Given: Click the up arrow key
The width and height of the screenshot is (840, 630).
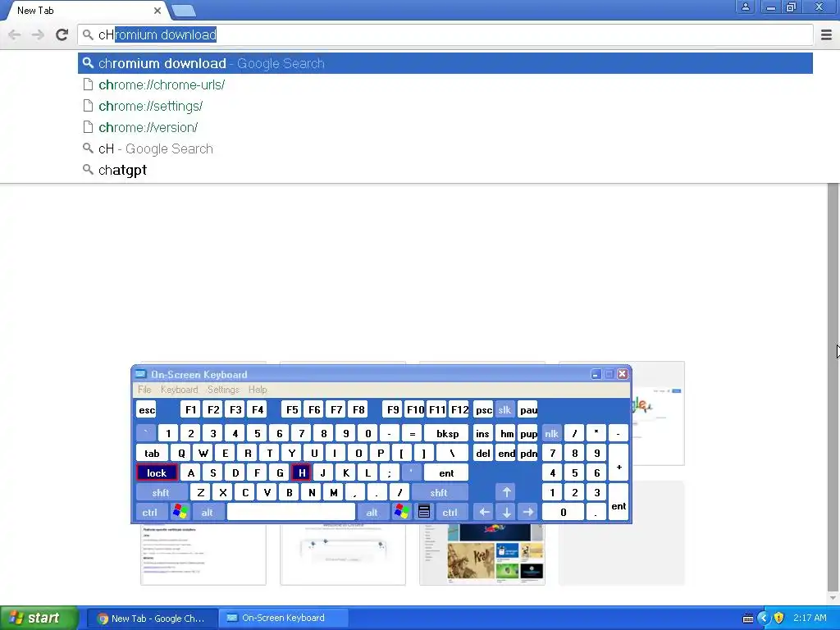Looking at the screenshot, I should tap(506, 492).
